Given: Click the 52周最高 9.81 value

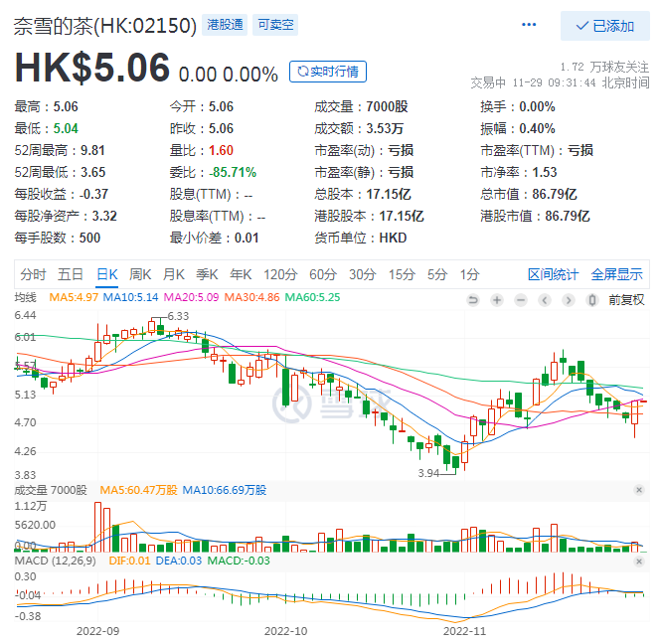Looking at the screenshot, I should click(x=92, y=150).
